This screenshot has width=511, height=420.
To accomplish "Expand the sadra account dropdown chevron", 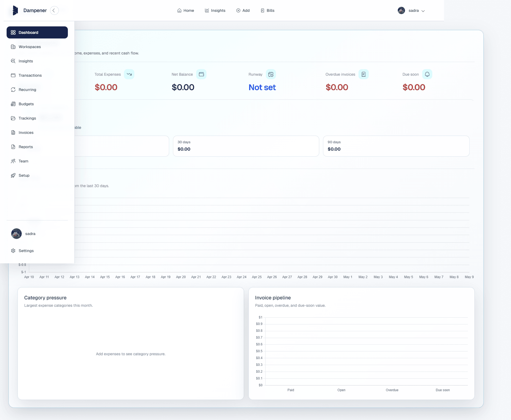I will pyautogui.click(x=423, y=11).
